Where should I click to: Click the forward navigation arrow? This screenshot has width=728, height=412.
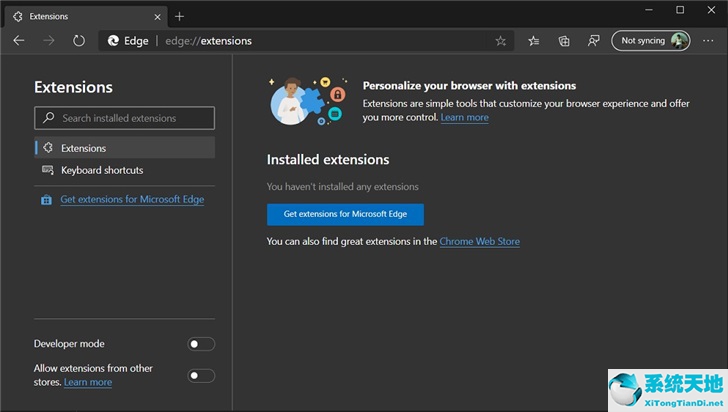(x=49, y=41)
